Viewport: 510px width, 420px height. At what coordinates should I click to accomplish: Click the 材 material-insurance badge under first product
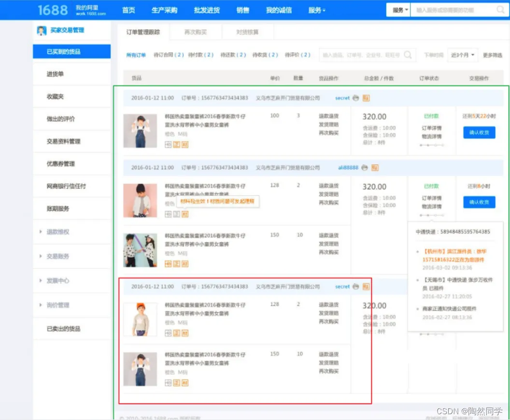(x=185, y=144)
